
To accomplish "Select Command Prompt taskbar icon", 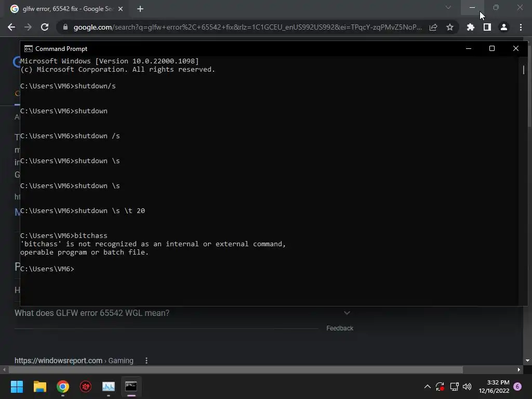I will click(131, 387).
